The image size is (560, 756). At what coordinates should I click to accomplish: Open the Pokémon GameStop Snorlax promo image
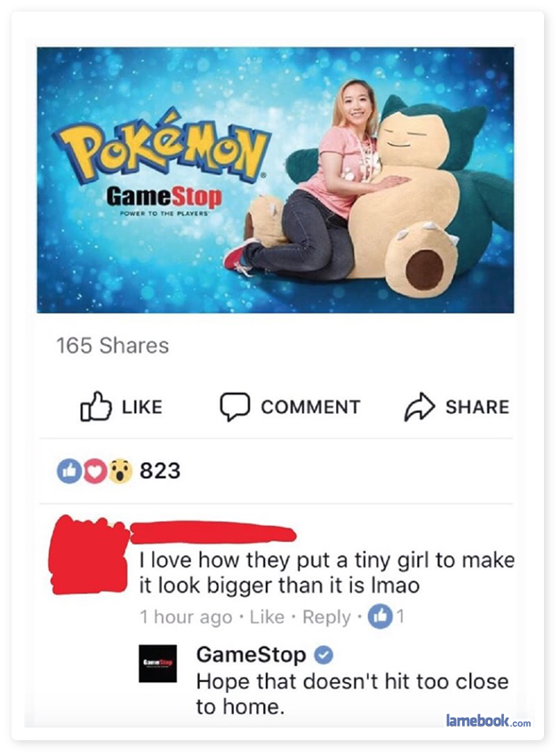(276, 179)
